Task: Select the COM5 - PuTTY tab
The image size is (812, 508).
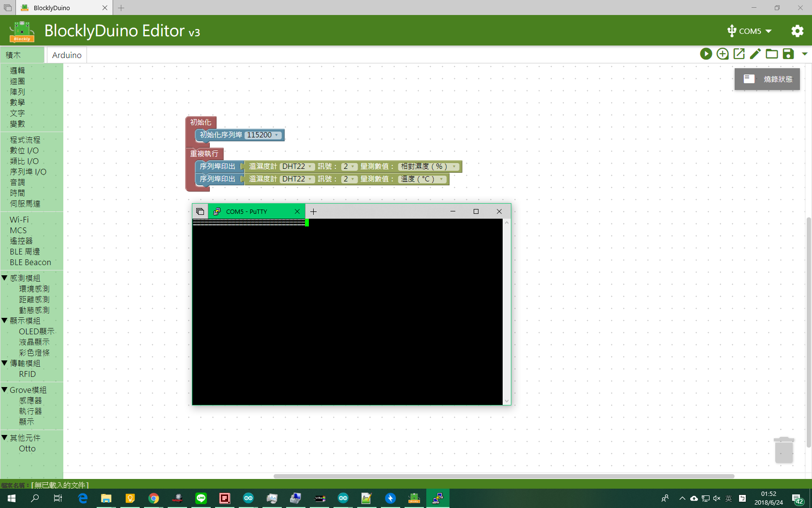Action: (255, 211)
